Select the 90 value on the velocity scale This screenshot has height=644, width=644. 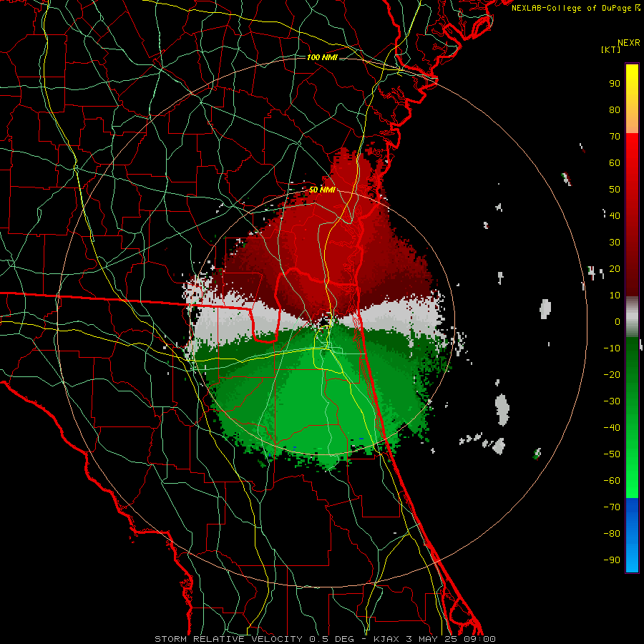[x=615, y=84]
